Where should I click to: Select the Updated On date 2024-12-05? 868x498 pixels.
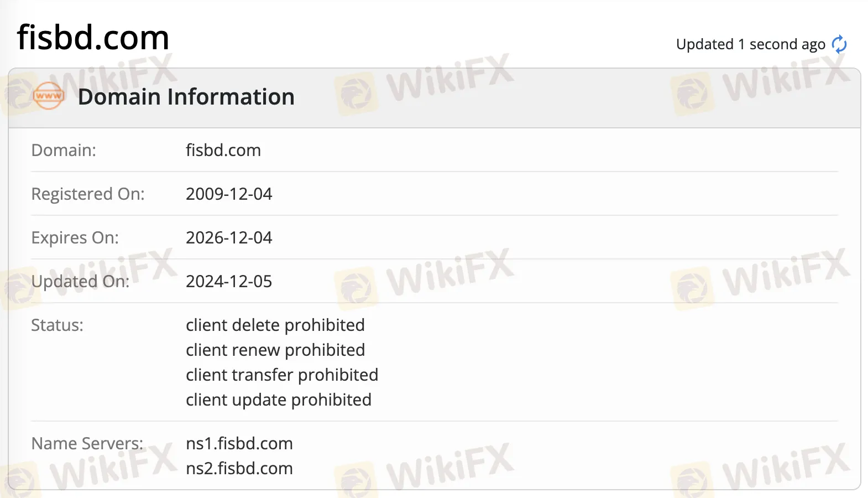[229, 281]
